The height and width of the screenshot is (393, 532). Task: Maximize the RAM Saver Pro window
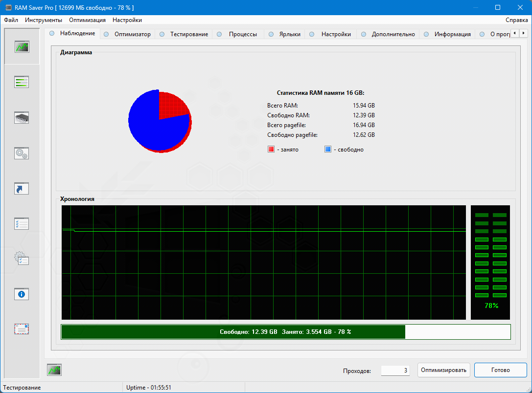click(x=498, y=7)
